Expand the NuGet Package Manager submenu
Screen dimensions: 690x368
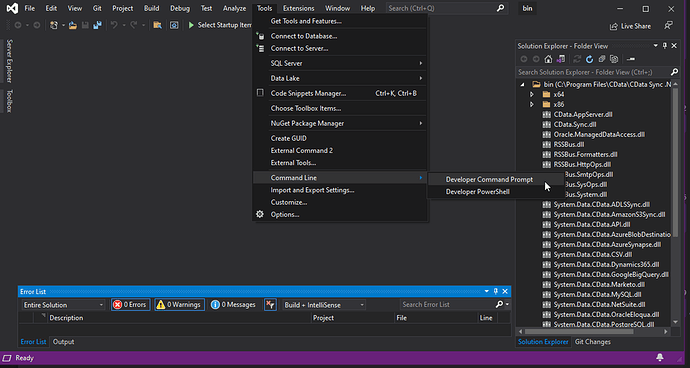coord(341,123)
